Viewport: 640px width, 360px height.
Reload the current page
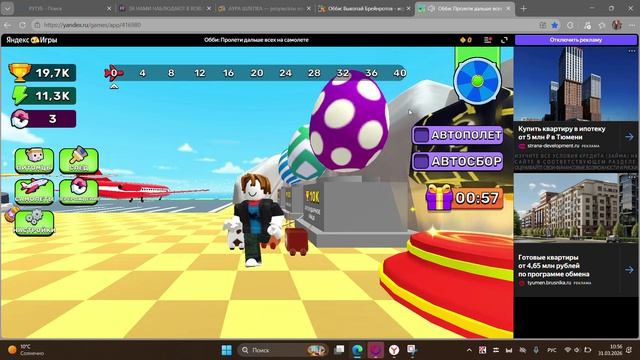[22, 25]
